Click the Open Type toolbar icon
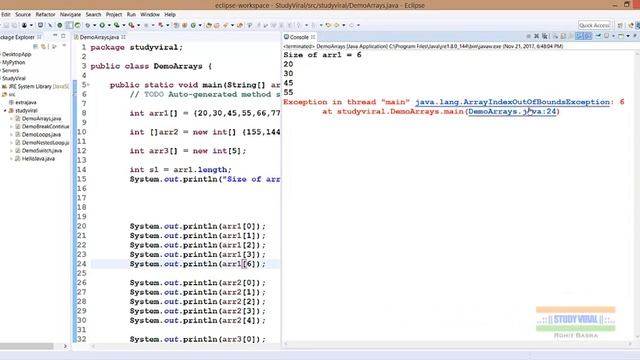 point(208,25)
